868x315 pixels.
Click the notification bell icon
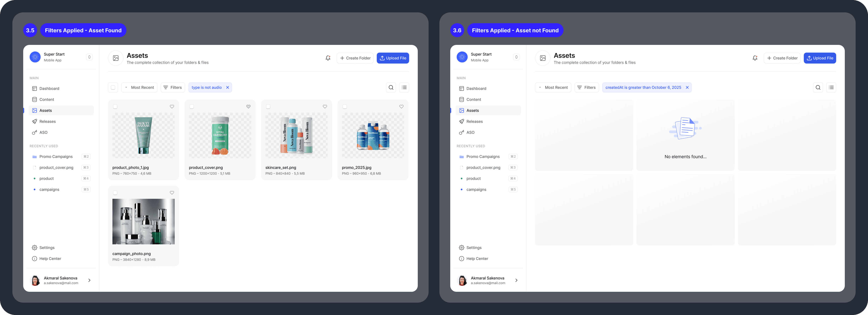click(x=327, y=58)
